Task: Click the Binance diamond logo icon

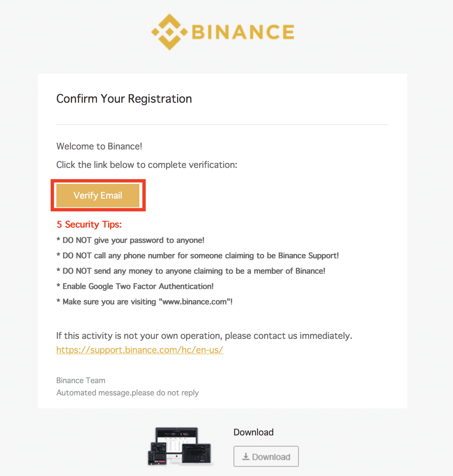Action: [170, 32]
